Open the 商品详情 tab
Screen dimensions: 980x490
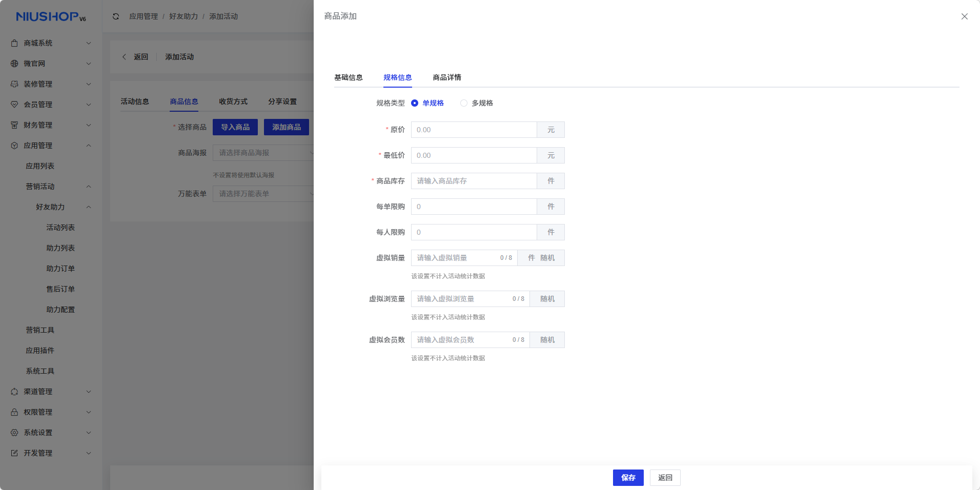pyautogui.click(x=447, y=77)
